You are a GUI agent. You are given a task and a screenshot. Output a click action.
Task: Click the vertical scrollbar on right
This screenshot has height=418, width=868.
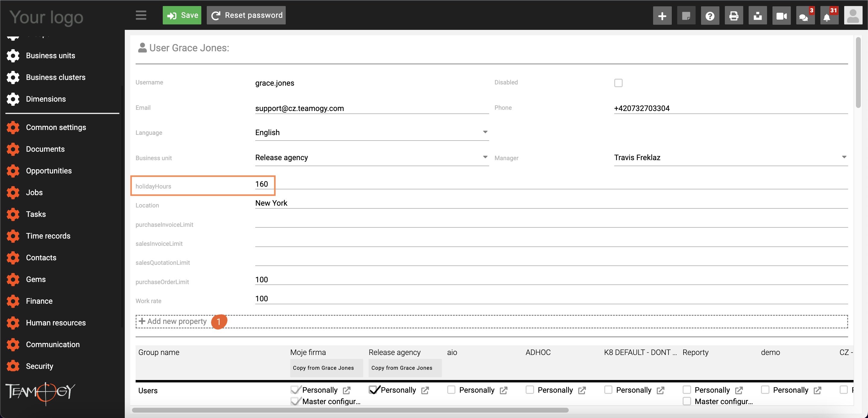click(858, 72)
